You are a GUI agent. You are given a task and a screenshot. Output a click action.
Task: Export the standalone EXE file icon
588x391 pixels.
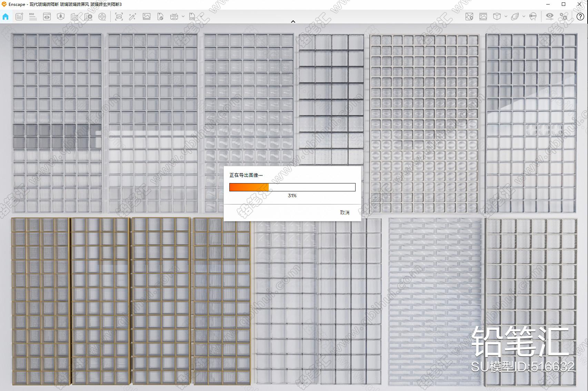click(192, 17)
